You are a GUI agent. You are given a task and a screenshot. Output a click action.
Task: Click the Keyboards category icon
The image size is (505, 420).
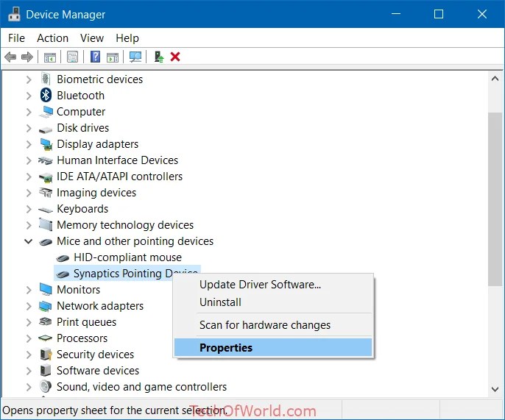pos(46,210)
